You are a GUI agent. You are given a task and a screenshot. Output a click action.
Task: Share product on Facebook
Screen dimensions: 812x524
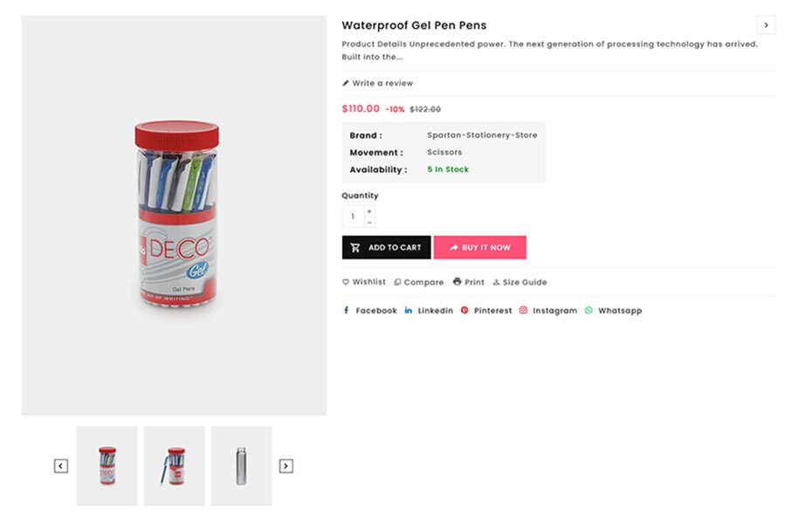coord(370,311)
